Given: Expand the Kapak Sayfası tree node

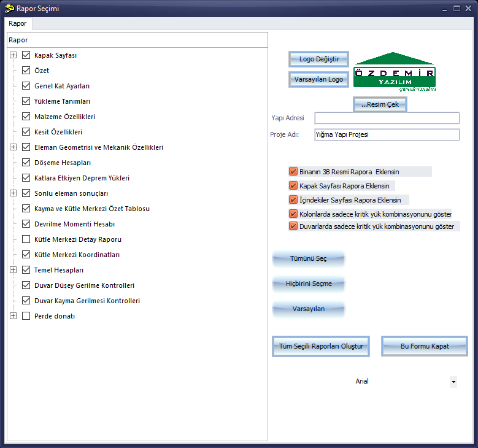Looking at the screenshot, I should [13, 55].
